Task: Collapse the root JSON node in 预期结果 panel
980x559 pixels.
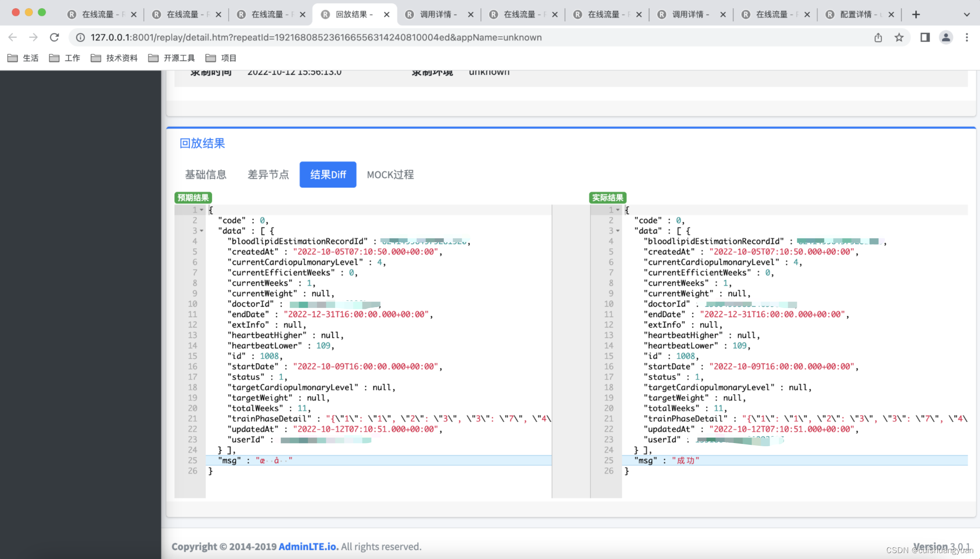Action: [201, 210]
